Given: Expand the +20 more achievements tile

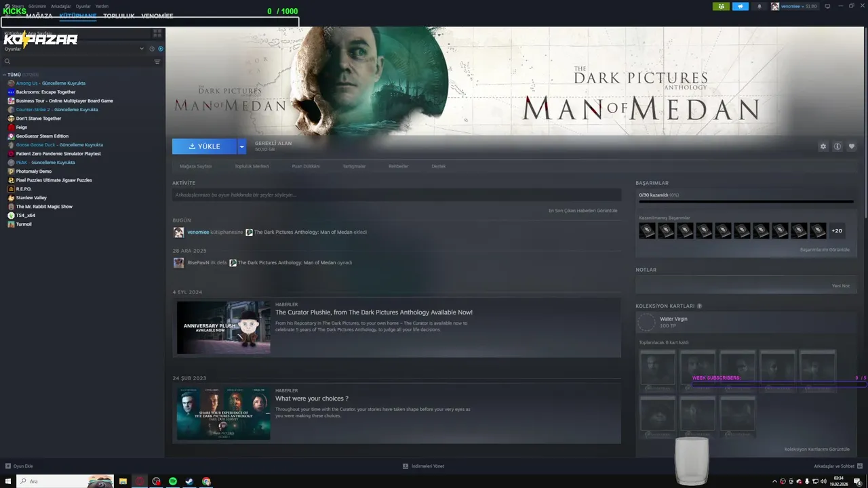Looking at the screenshot, I should [837, 230].
